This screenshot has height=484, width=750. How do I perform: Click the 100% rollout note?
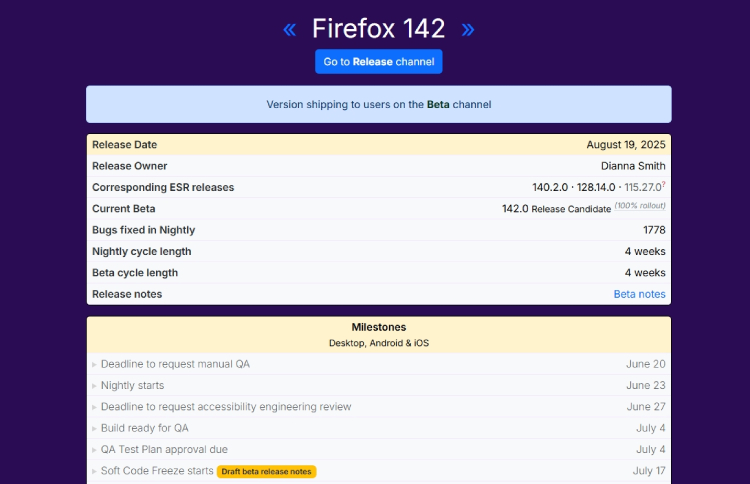pyautogui.click(x=640, y=206)
